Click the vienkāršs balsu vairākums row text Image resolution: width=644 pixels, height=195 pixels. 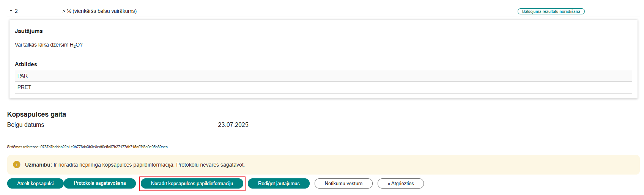99,11
